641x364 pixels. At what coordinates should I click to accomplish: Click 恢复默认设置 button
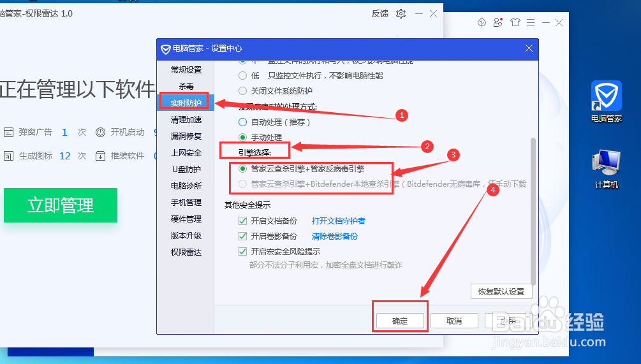(x=501, y=292)
